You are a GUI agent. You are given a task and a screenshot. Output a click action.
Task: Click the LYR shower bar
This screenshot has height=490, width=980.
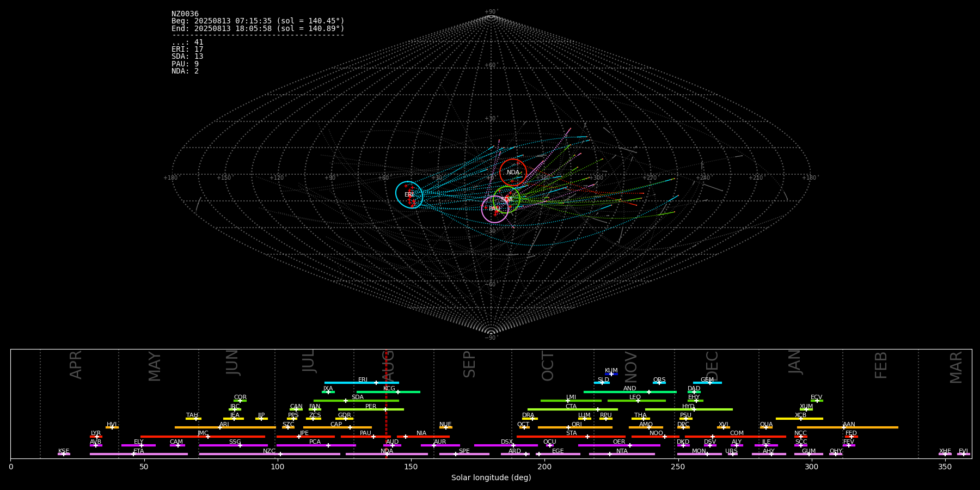tap(96, 437)
